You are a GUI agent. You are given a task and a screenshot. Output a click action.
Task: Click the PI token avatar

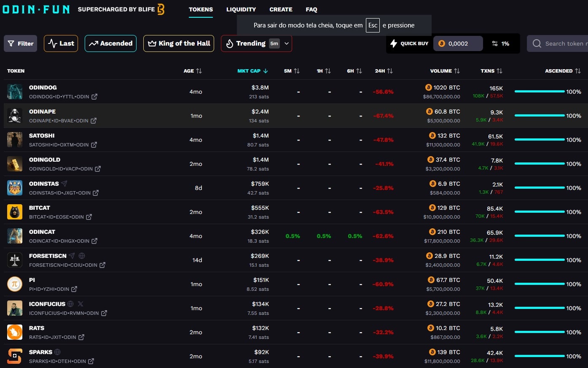[15, 284]
